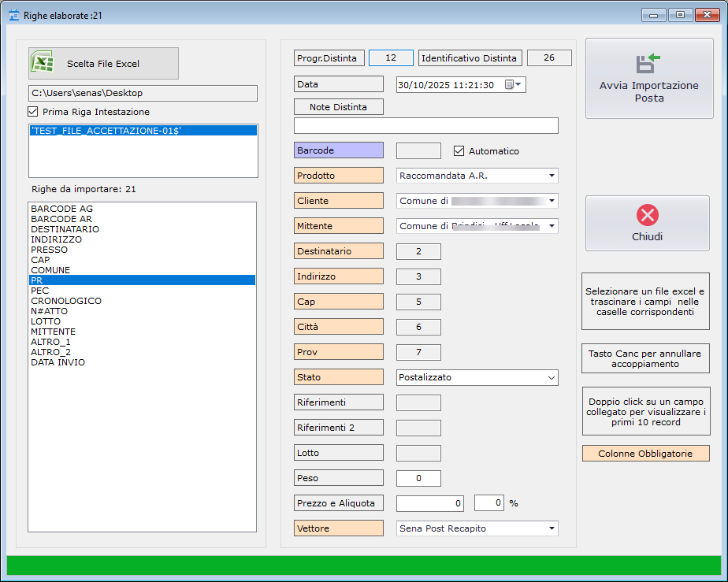Expand the Stato Postalizzato dropdown

click(550, 378)
